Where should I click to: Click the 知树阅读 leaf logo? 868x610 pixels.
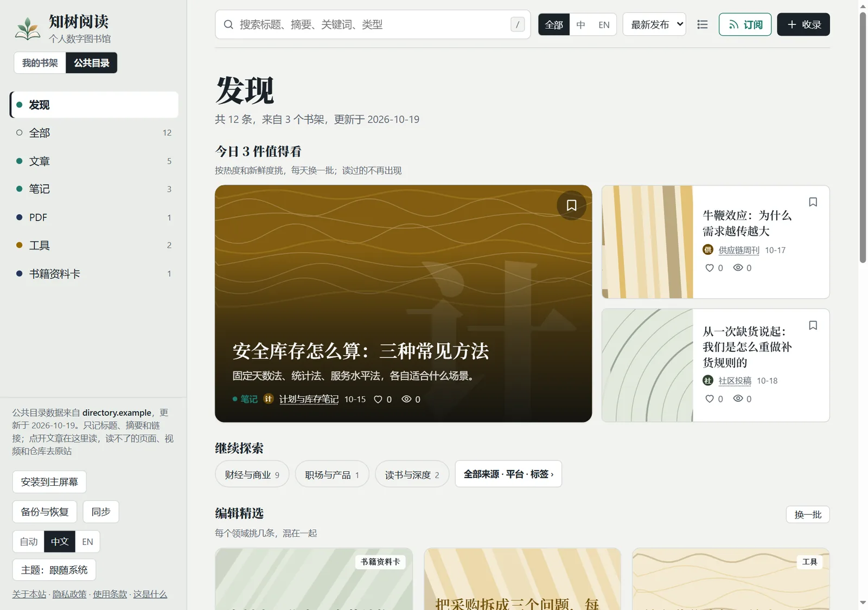point(27,29)
